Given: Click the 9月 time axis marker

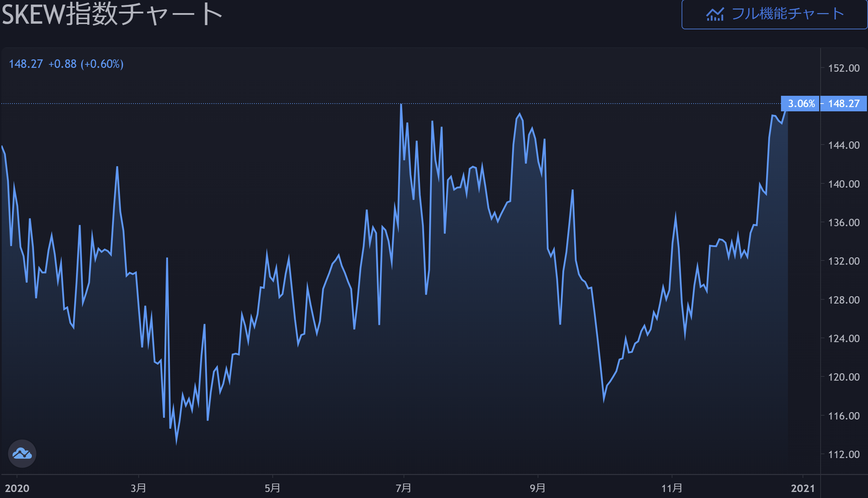Looking at the screenshot, I should [537, 488].
